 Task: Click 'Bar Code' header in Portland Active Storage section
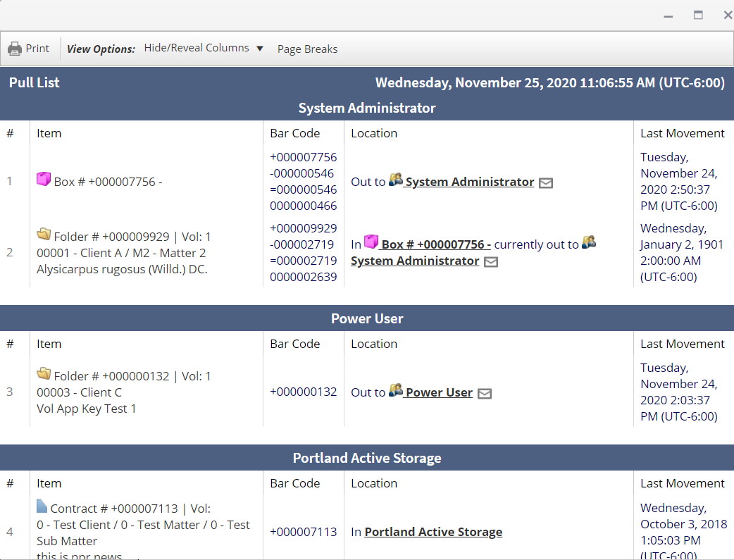point(295,484)
